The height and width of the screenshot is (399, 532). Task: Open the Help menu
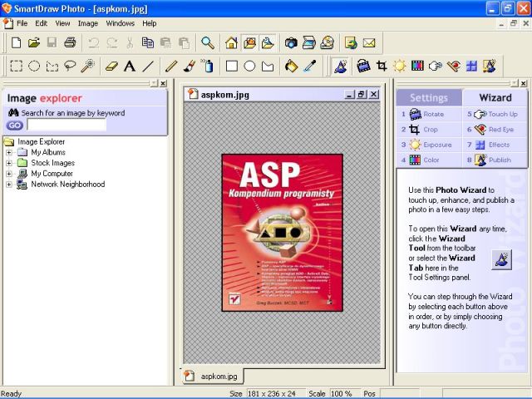(x=150, y=23)
